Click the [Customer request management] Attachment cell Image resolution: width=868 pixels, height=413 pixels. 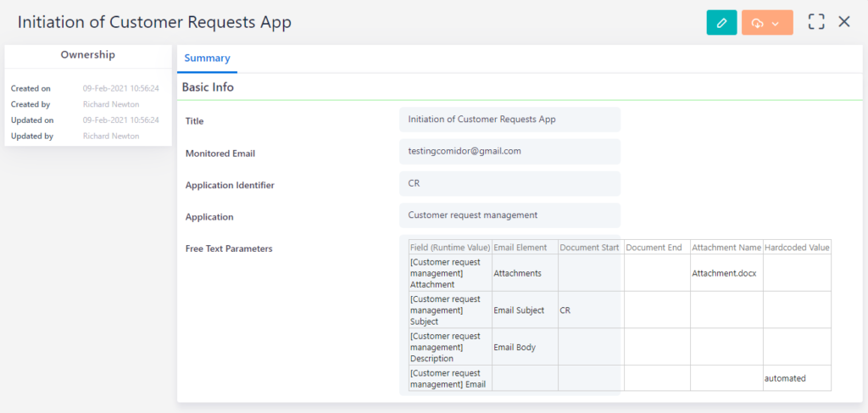[450, 273]
